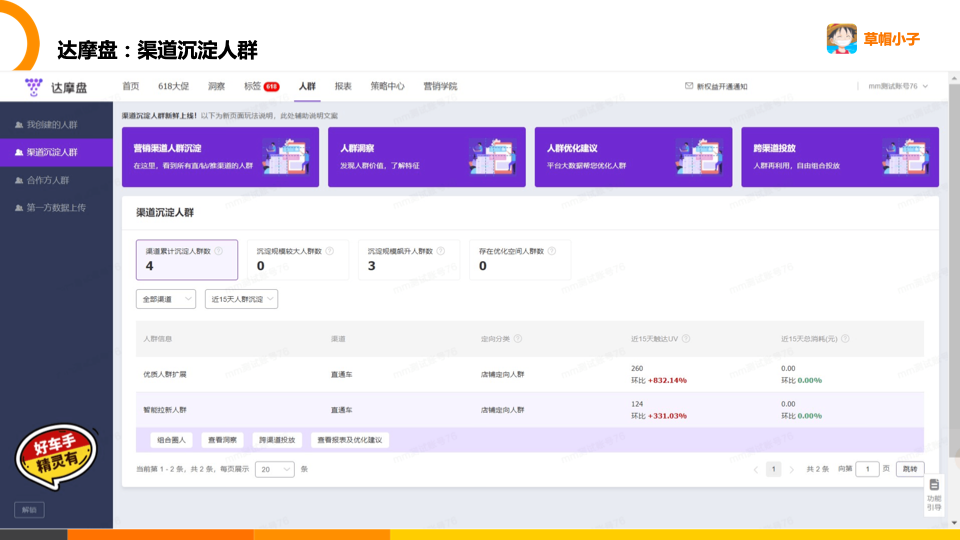Click the 124 UV value
This screenshot has width=960, height=540.
click(637, 404)
